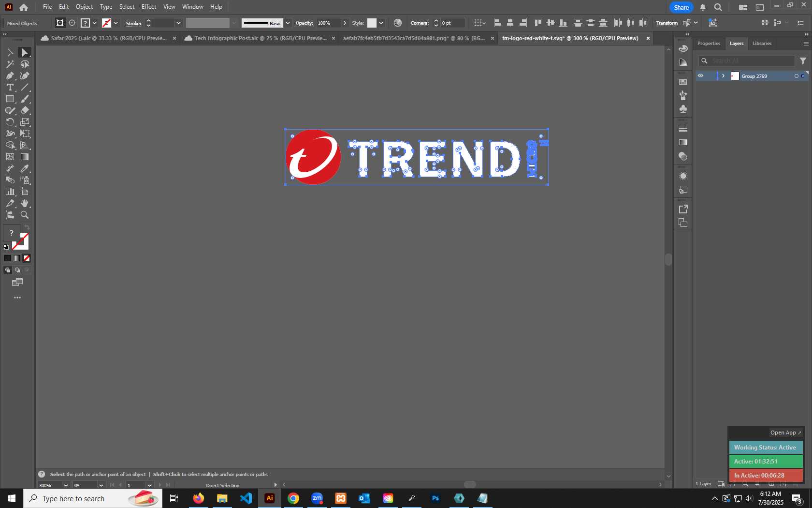Select the Eraser tool
Image resolution: width=812 pixels, height=508 pixels.
[x=25, y=110]
